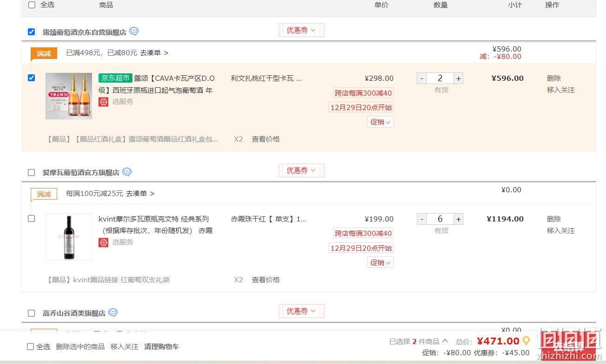The image size is (606, 364).
Task: Open 优惠券 dropdown for 高乔山谷 store
Action: 301,311
